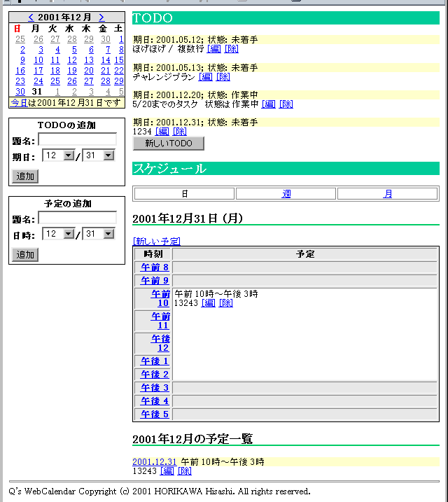Click 追加 button in TODOの追加 box

click(x=25, y=176)
